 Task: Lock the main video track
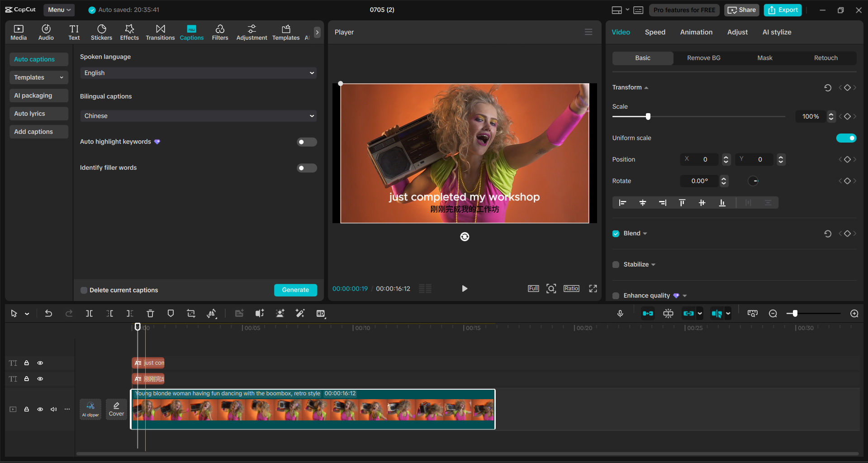(x=27, y=409)
